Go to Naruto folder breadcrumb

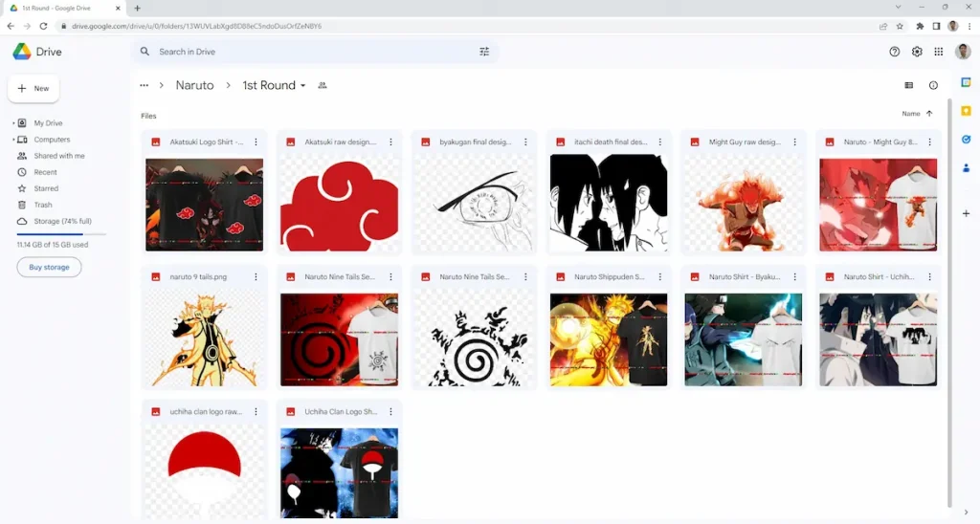click(x=194, y=85)
